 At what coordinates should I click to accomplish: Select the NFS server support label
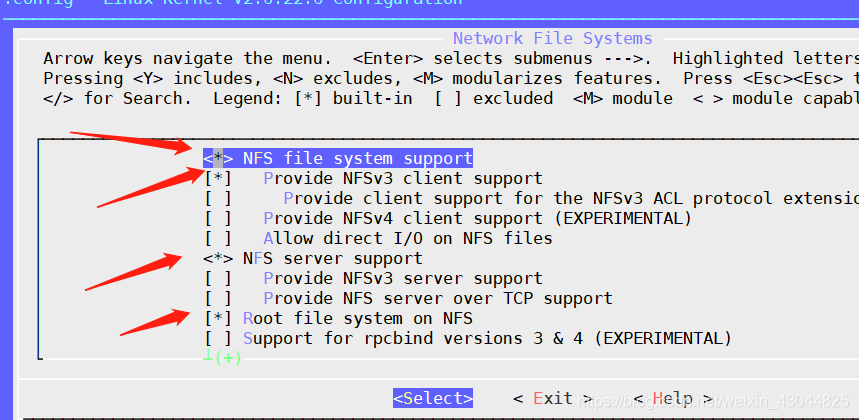[333, 258]
